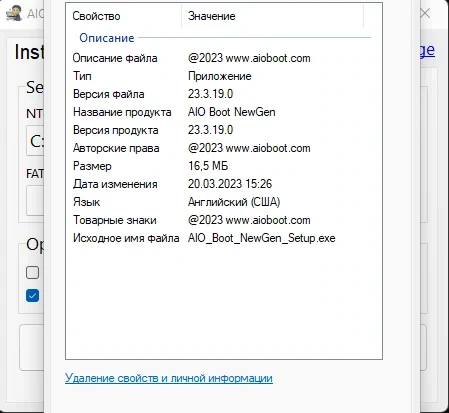
Task: Click the 'Размер' property label
Action: click(92, 166)
